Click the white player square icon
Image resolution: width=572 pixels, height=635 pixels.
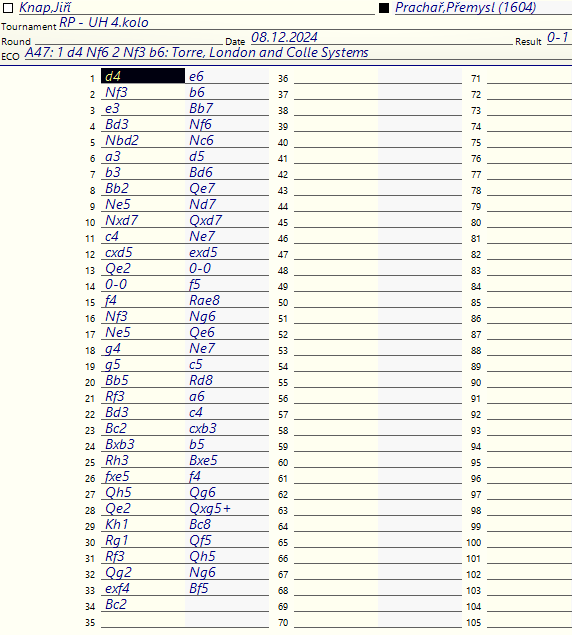[8, 8]
